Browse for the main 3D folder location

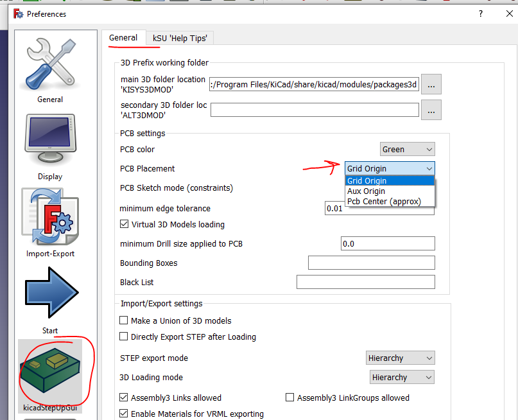431,85
